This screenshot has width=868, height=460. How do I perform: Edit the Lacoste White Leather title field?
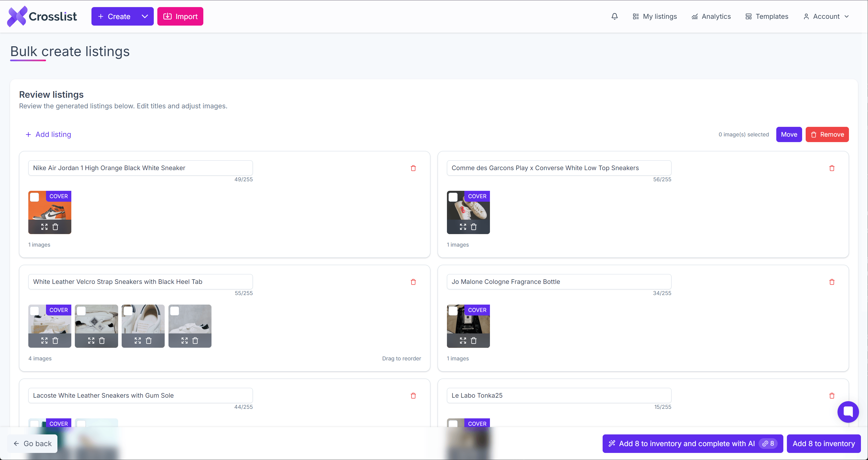coord(140,395)
